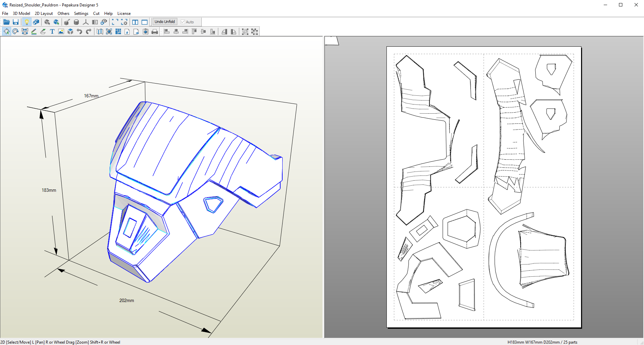
Task: Click the folded map icon
Action: tap(100, 31)
